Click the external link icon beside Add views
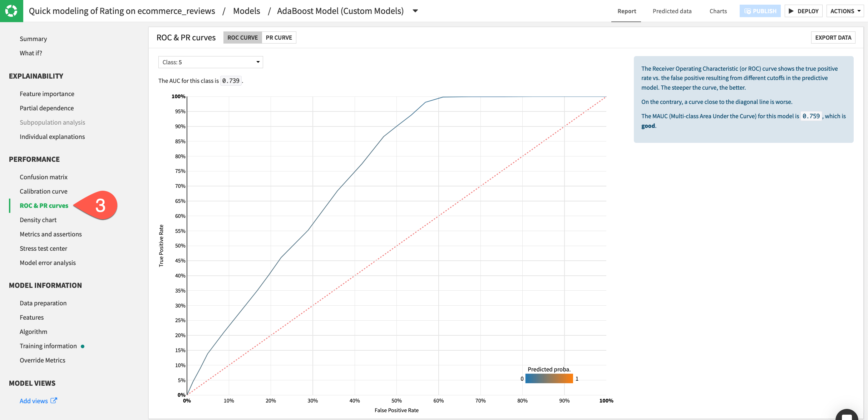Screen dimensions: 868x420 point(54,401)
